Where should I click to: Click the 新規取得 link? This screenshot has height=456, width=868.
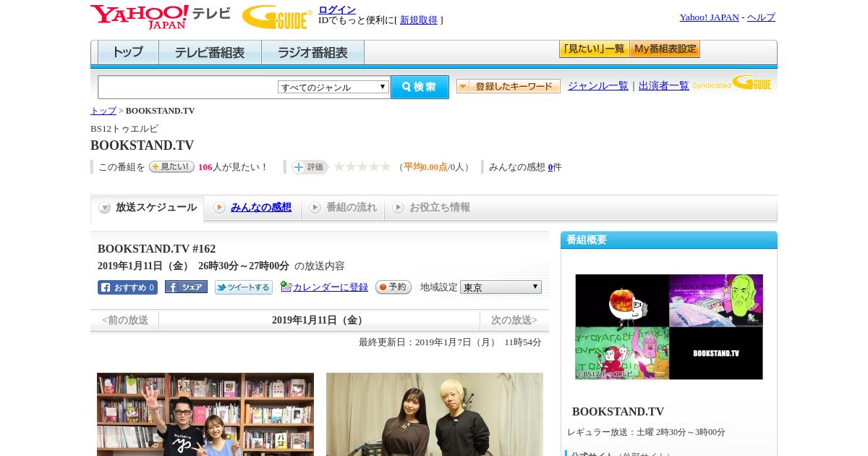(x=419, y=20)
